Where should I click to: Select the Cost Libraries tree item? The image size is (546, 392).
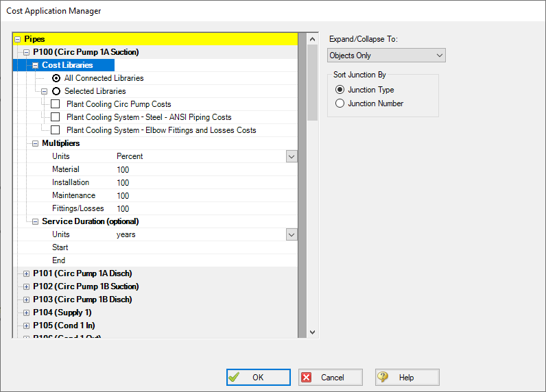click(67, 65)
